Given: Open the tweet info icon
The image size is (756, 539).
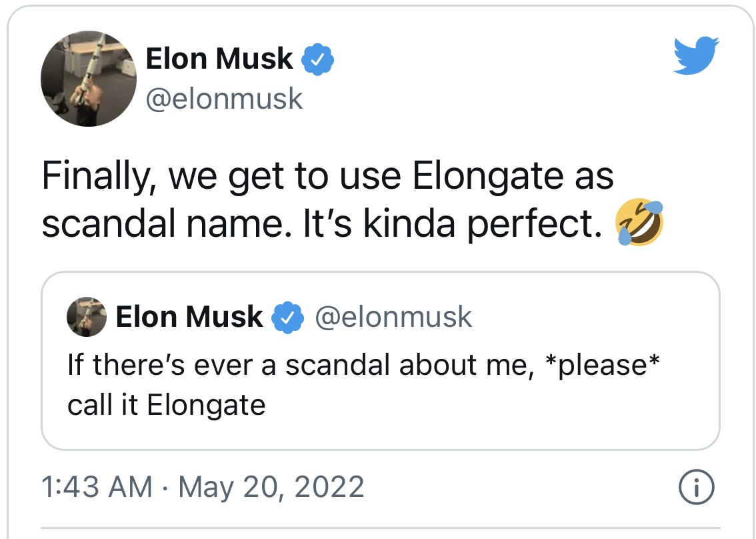Looking at the screenshot, I should pyautogui.click(x=696, y=487).
